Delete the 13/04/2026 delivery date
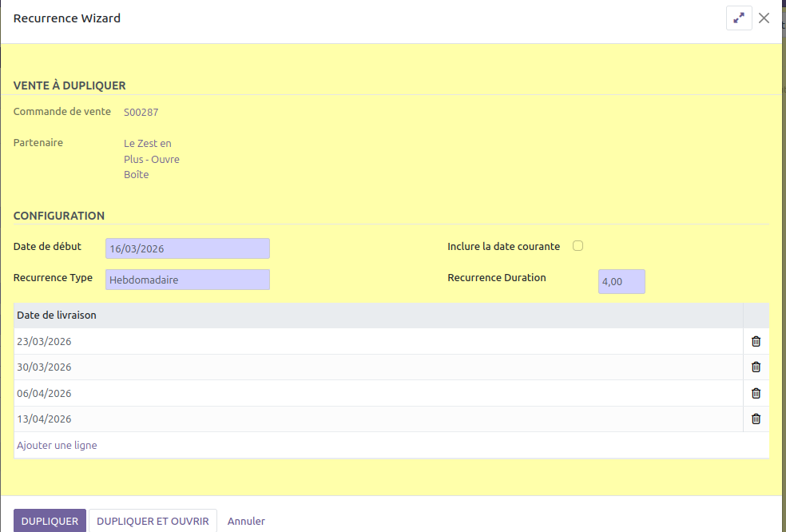 click(x=756, y=419)
